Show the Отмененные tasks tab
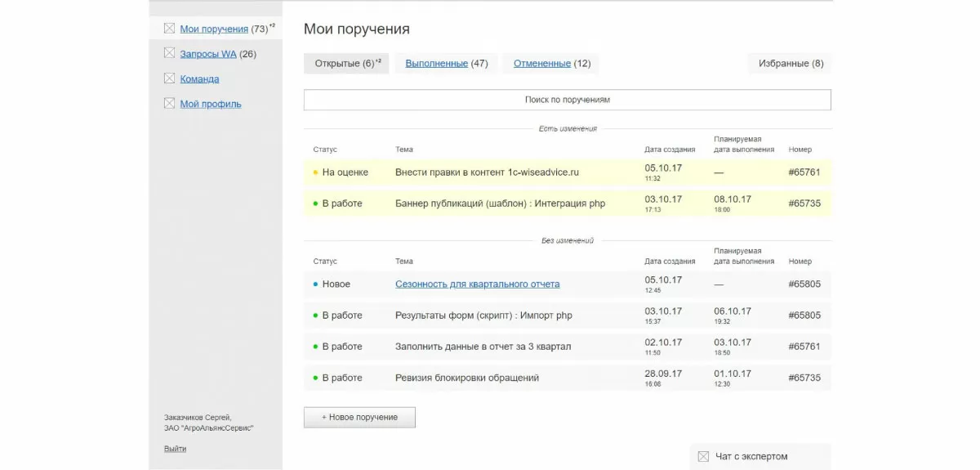The image size is (980, 470). coord(542,64)
